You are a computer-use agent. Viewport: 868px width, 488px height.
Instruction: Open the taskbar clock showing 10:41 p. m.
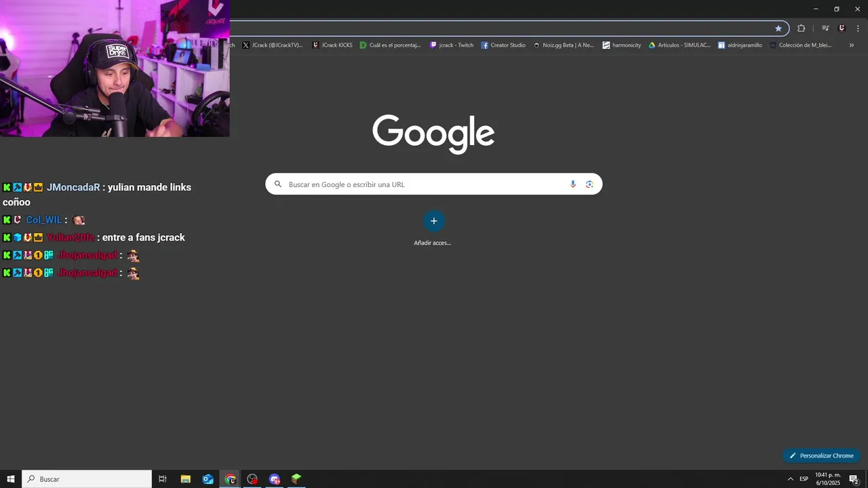[828, 479]
